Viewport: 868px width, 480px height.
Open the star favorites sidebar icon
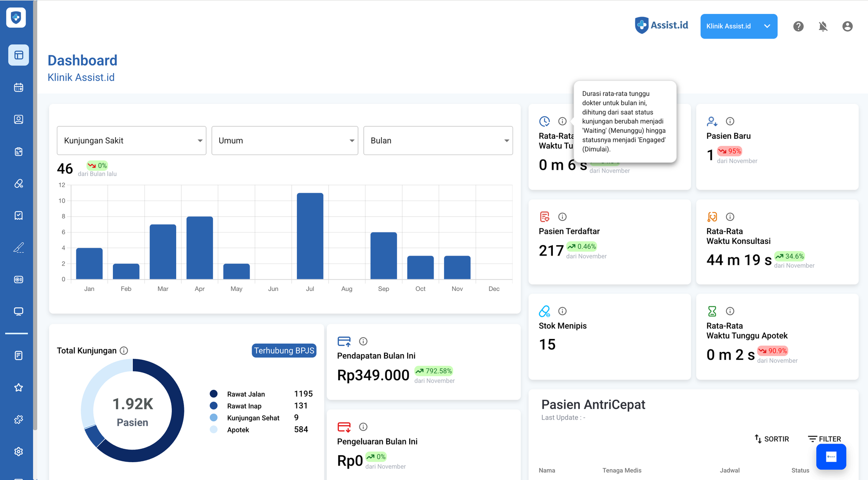(18, 388)
